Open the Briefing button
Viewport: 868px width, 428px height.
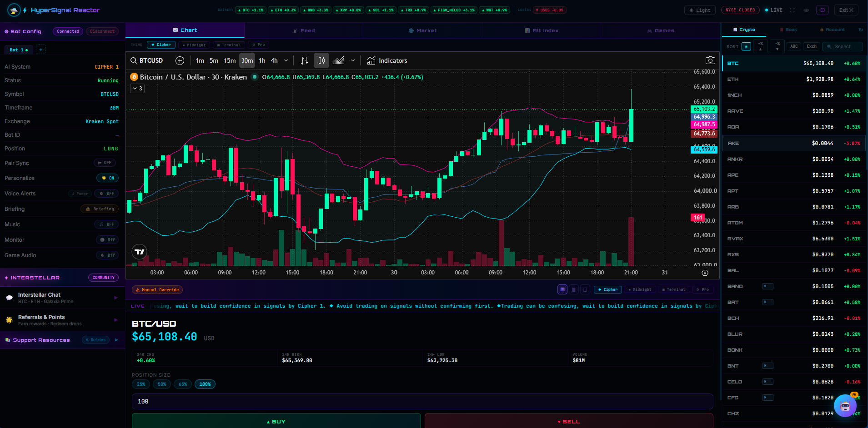[x=100, y=209]
